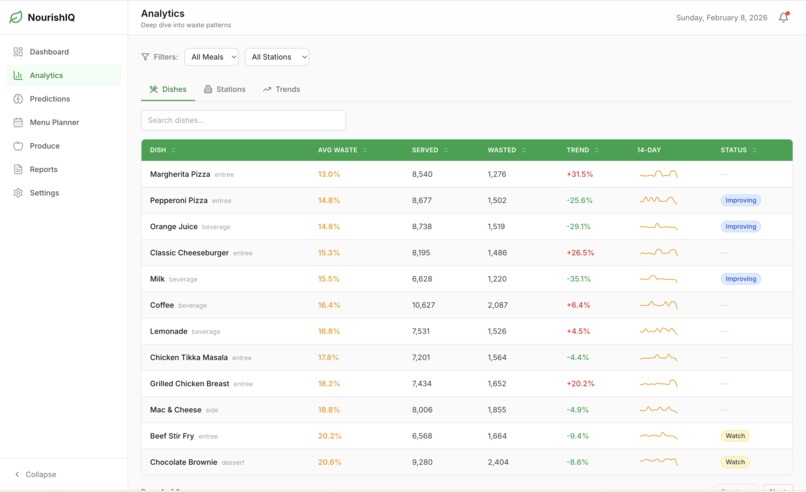The height and width of the screenshot is (492, 806).
Task: Open the All Meals filter dropdown
Action: click(x=211, y=57)
